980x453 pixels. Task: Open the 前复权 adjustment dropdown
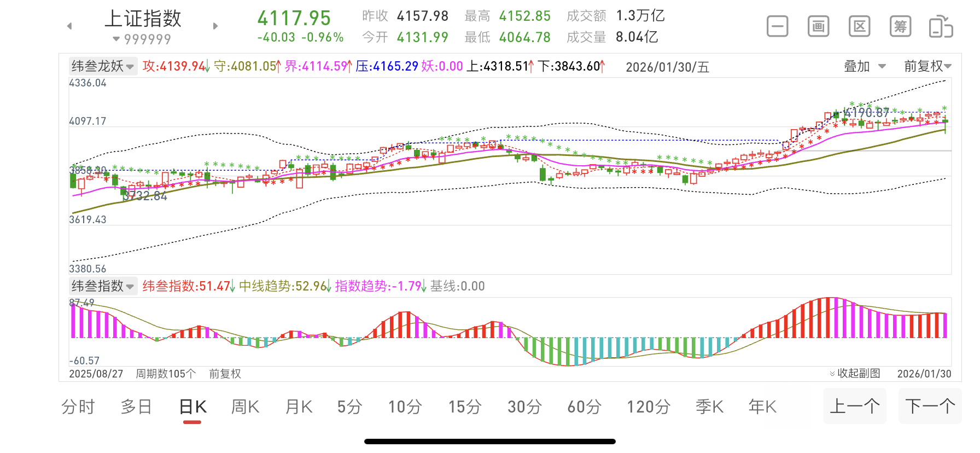(x=927, y=66)
